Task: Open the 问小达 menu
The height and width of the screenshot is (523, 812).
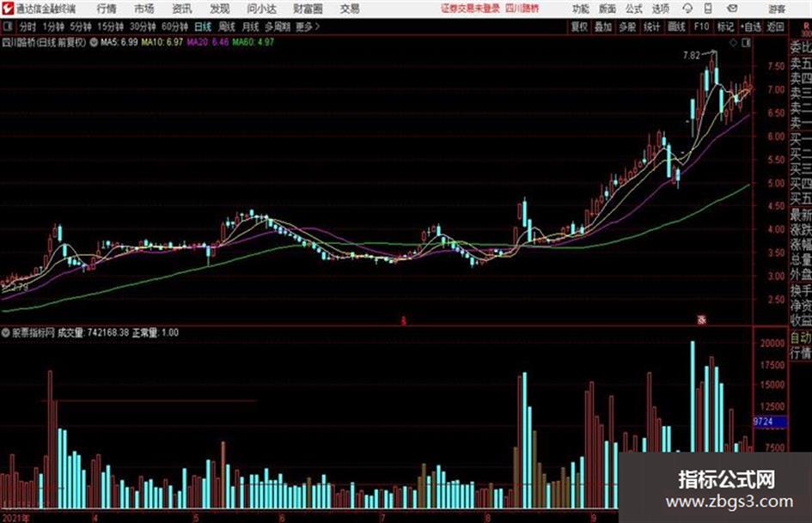Action: 261,9
